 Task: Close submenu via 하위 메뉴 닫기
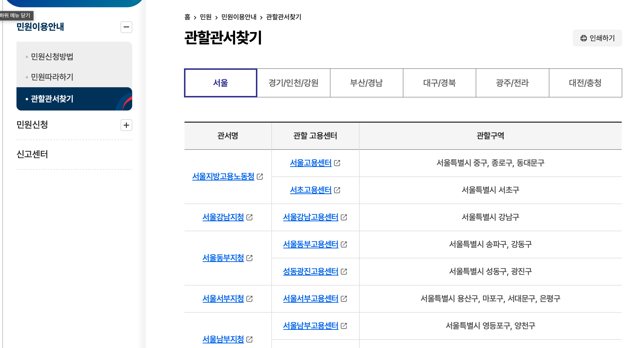tap(15, 16)
